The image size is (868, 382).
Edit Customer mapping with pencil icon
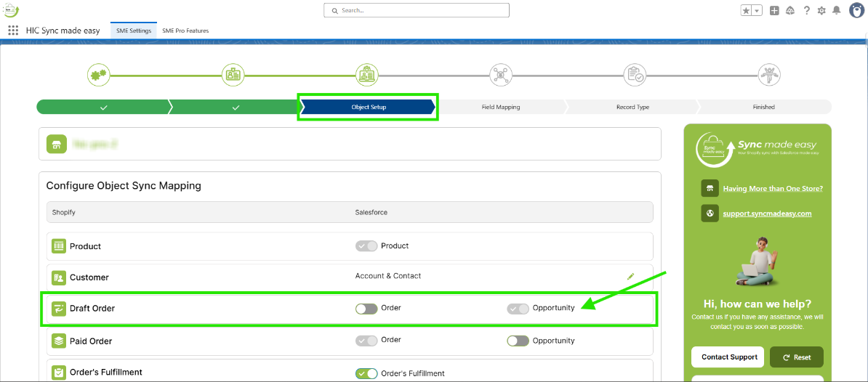point(630,276)
